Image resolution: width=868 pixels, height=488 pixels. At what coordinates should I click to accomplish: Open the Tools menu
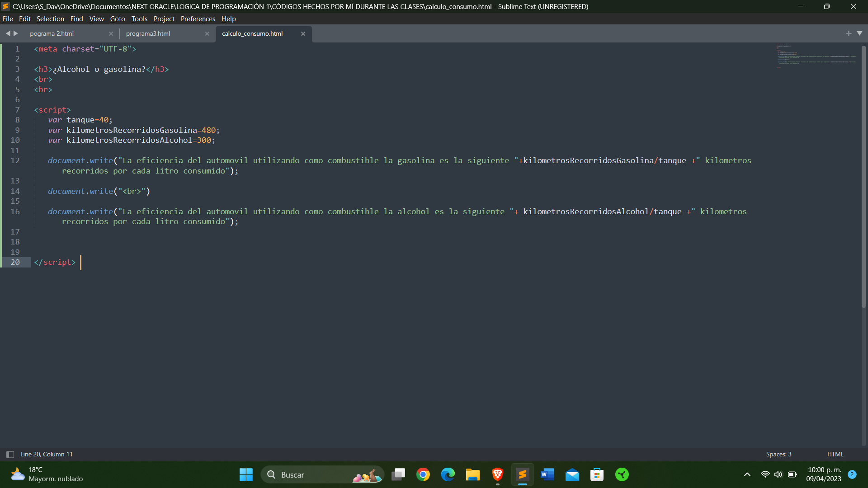[x=140, y=19]
